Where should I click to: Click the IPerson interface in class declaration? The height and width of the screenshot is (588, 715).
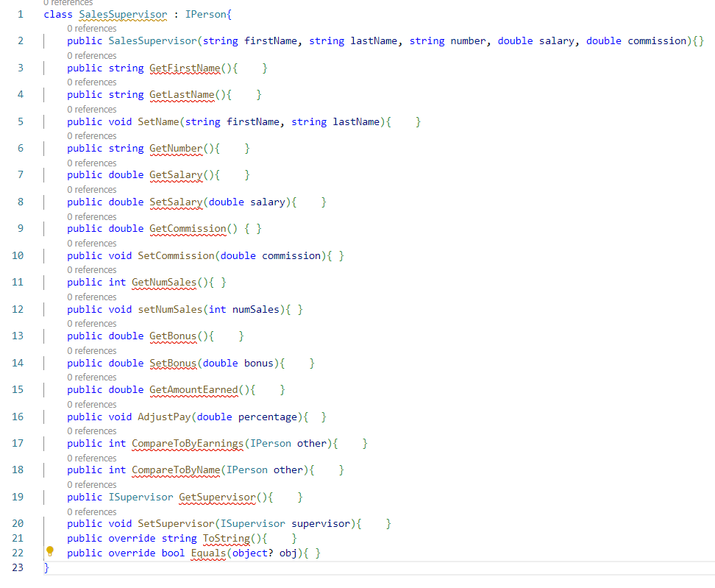pos(206,15)
